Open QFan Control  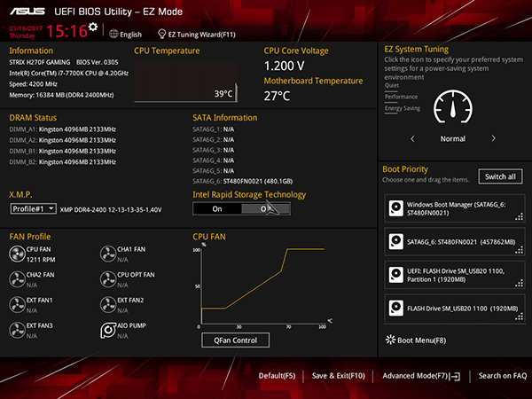236,340
